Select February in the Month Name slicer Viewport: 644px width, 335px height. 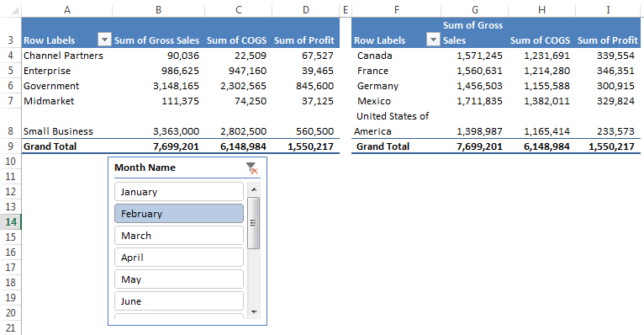tap(179, 214)
